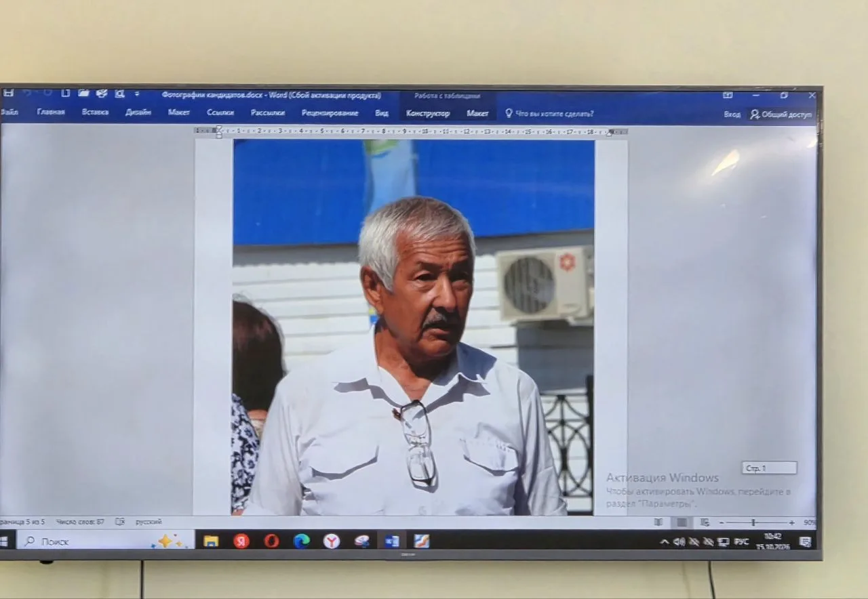
Task: Switch to Print Layout view
Action: 682,522
